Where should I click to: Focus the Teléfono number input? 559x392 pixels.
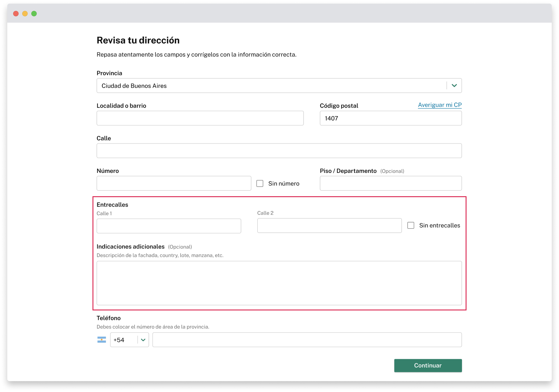pyautogui.click(x=307, y=340)
